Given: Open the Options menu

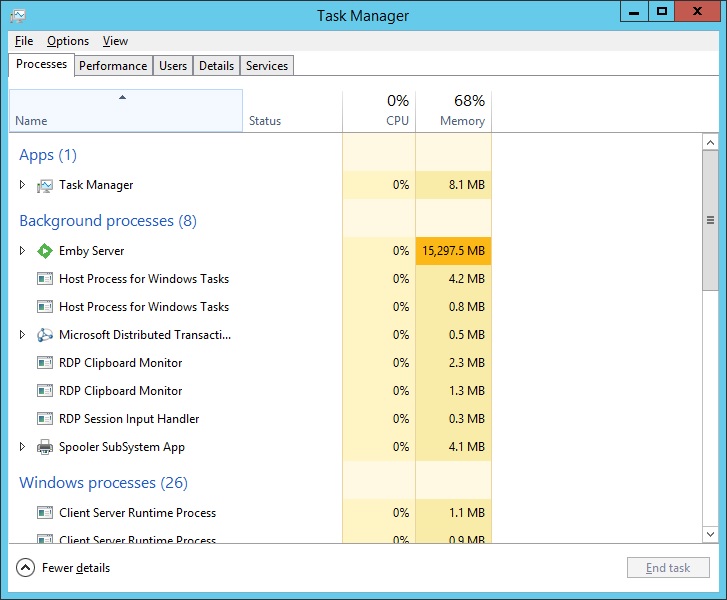Looking at the screenshot, I should click(x=68, y=41).
